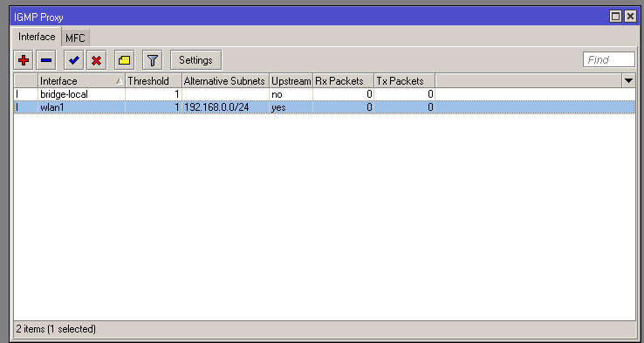Add a new IGMP proxy interface
This screenshot has width=644, height=343.
coord(24,60)
